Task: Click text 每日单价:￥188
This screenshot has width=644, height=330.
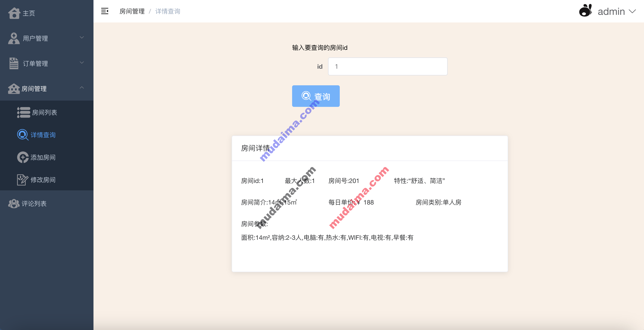Action: coord(351,202)
